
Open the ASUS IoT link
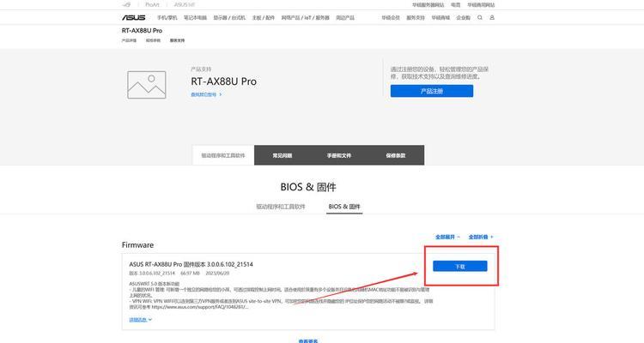click(x=185, y=5)
